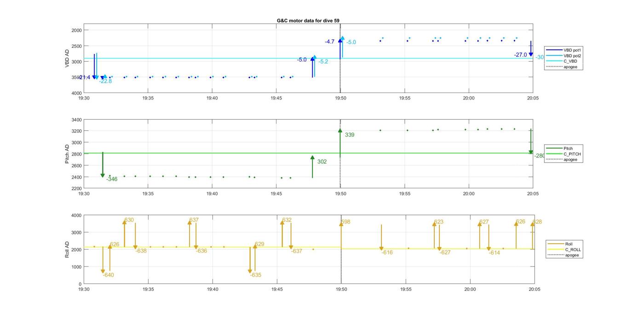Click the -22.8 VBD data label
The image size is (644, 319).
(x=105, y=81)
